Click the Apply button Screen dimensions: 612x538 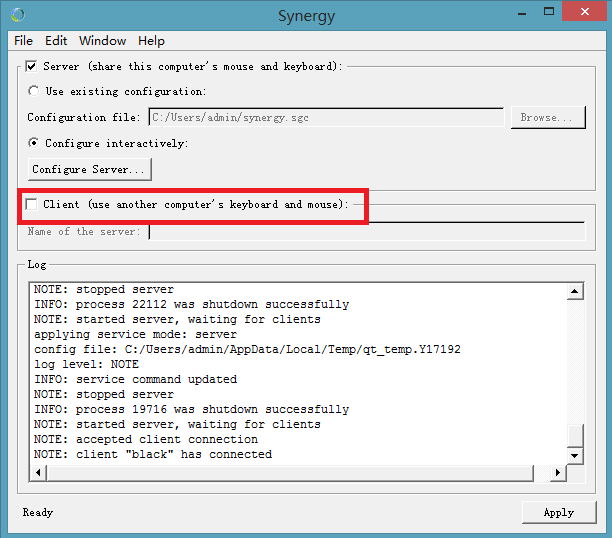(559, 513)
